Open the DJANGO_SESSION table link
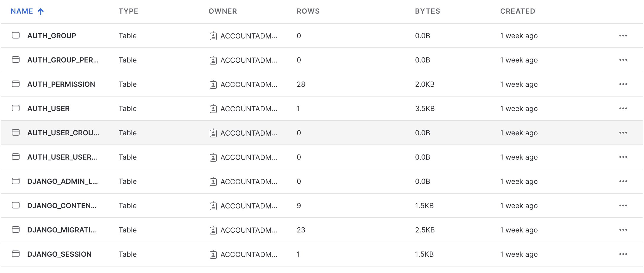The height and width of the screenshot is (273, 644). 59,254
